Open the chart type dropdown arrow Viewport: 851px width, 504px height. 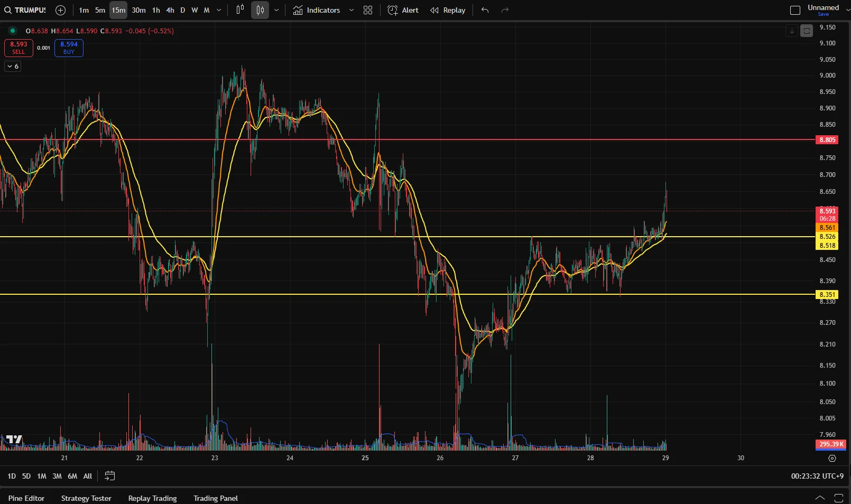click(x=276, y=10)
